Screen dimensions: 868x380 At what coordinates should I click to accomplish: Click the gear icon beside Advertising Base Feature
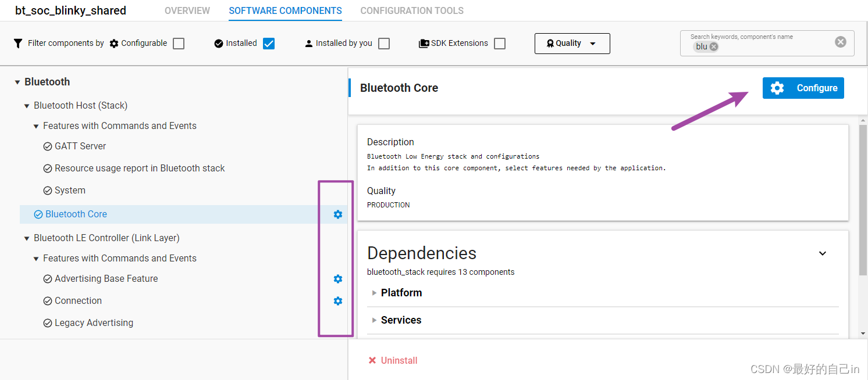click(x=338, y=279)
